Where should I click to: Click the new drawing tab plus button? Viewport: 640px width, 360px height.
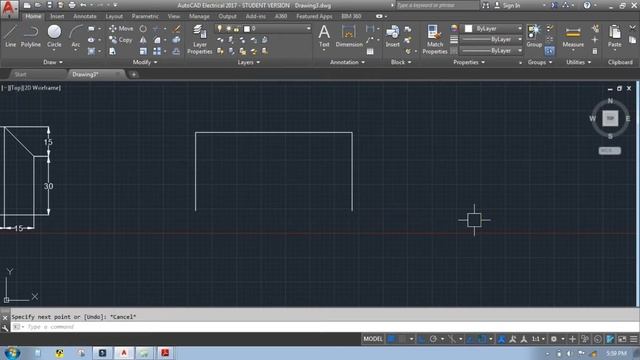[x=133, y=75]
